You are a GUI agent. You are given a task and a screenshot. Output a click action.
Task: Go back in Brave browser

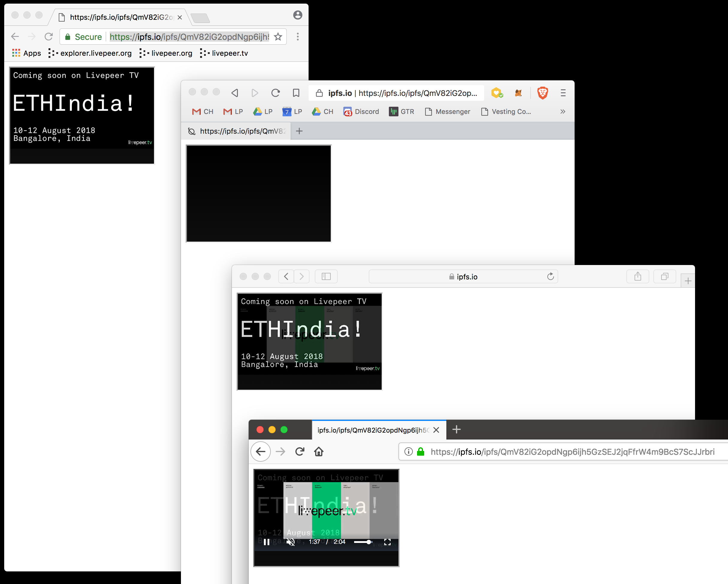tap(235, 93)
